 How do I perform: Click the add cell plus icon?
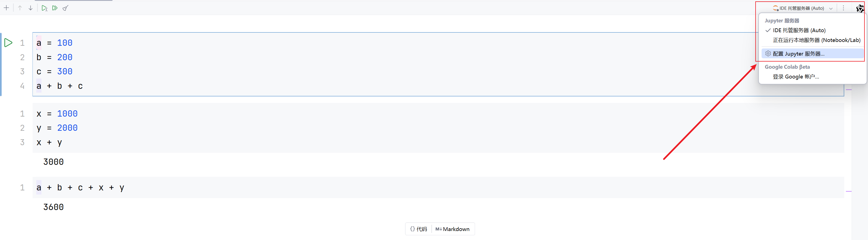point(6,8)
